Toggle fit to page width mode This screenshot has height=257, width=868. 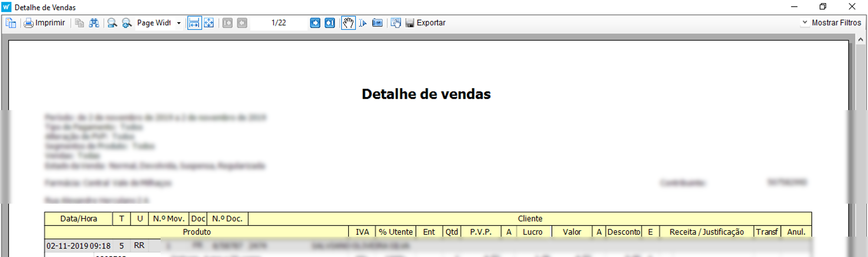click(x=194, y=23)
